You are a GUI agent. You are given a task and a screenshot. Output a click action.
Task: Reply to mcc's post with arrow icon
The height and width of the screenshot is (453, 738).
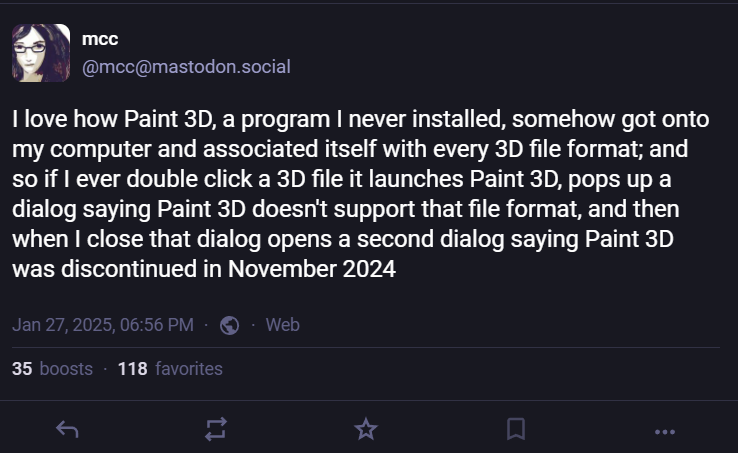coord(67,429)
